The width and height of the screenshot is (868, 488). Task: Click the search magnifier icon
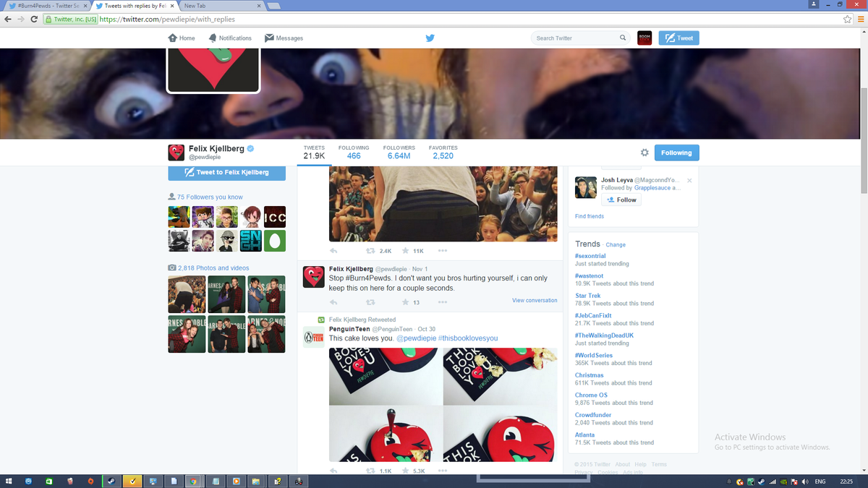click(623, 38)
